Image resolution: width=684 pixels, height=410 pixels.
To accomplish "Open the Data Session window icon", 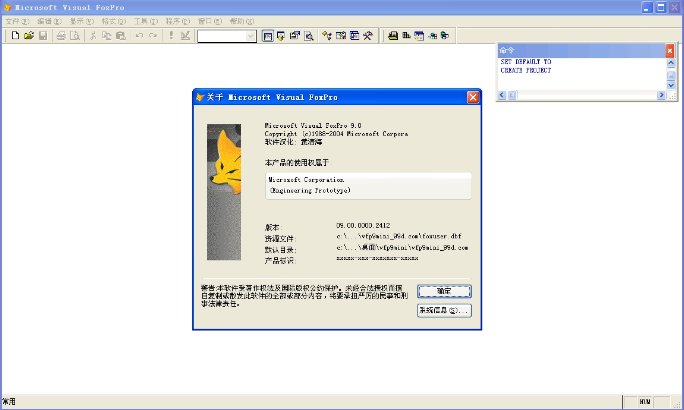I will (281, 36).
